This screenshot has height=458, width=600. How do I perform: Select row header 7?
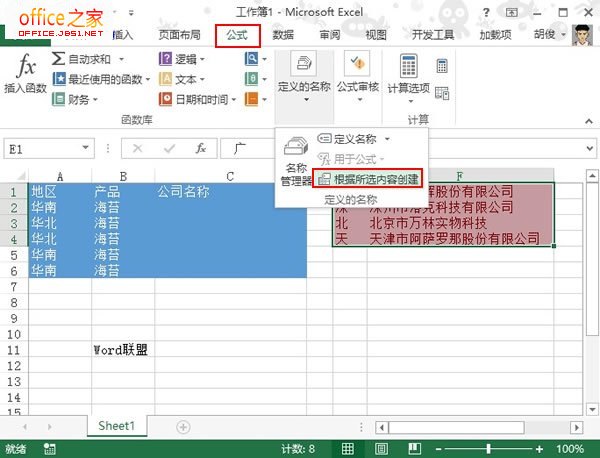pyautogui.click(x=14, y=286)
